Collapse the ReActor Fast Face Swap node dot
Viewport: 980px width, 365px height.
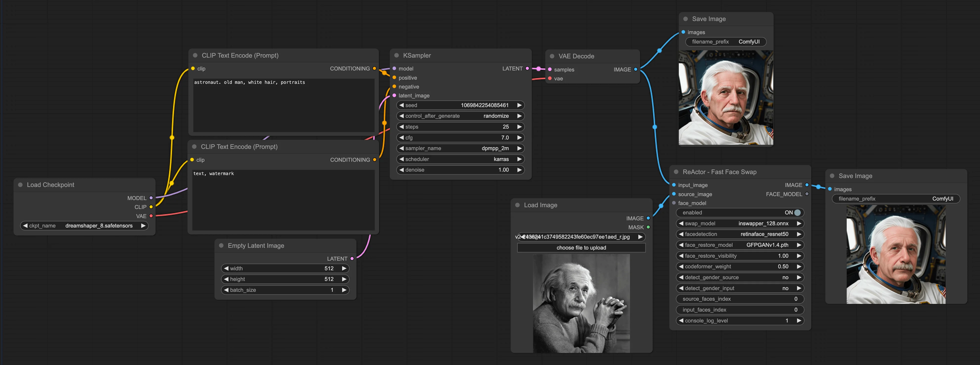[x=676, y=172]
